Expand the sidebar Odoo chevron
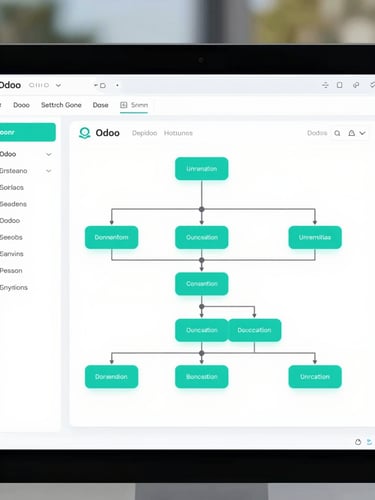The width and height of the screenshot is (375, 500). [49, 154]
